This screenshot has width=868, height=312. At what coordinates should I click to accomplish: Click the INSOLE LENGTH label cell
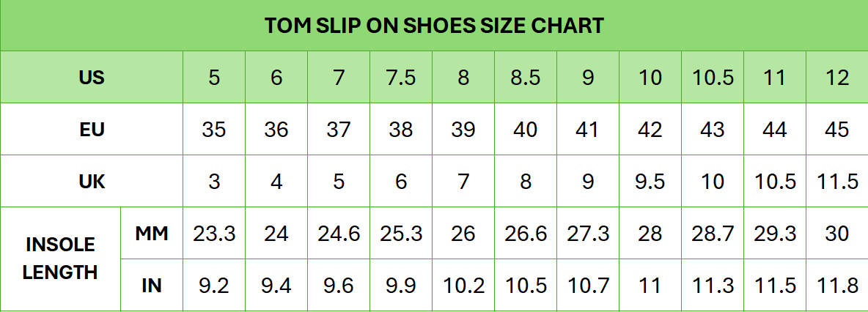[x=60, y=259]
